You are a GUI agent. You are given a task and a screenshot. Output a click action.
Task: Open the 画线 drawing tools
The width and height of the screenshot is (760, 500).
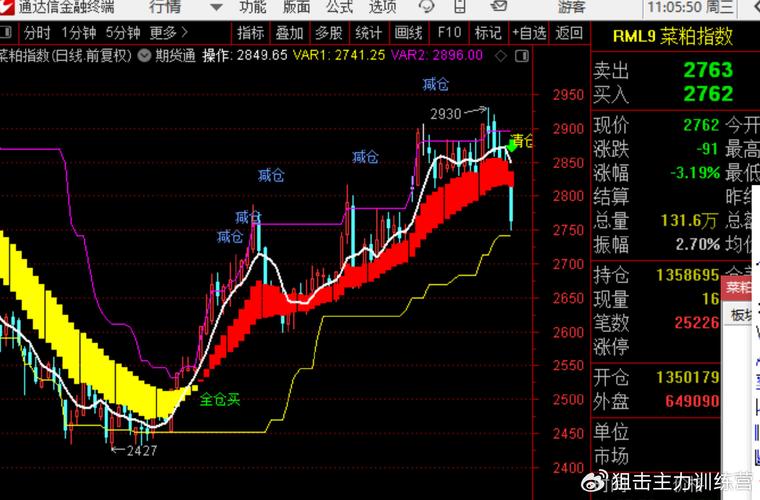408,33
